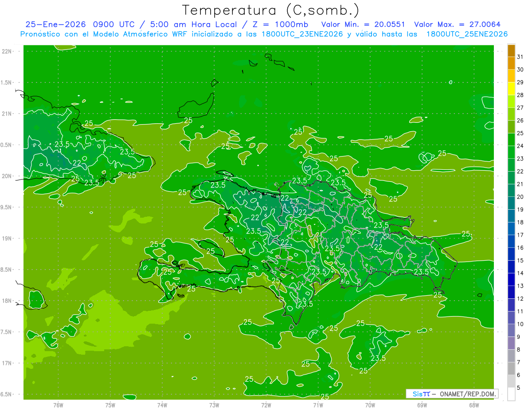
Task: Select the dark blue segment between 13 and 14
Action: click(511, 279)
